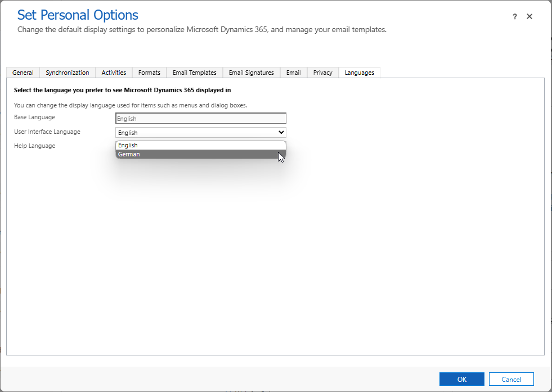This screenshot has width=552, height=392.
Task: Click the 'Change the default display settings' subtitle
Action: [202, 30]
